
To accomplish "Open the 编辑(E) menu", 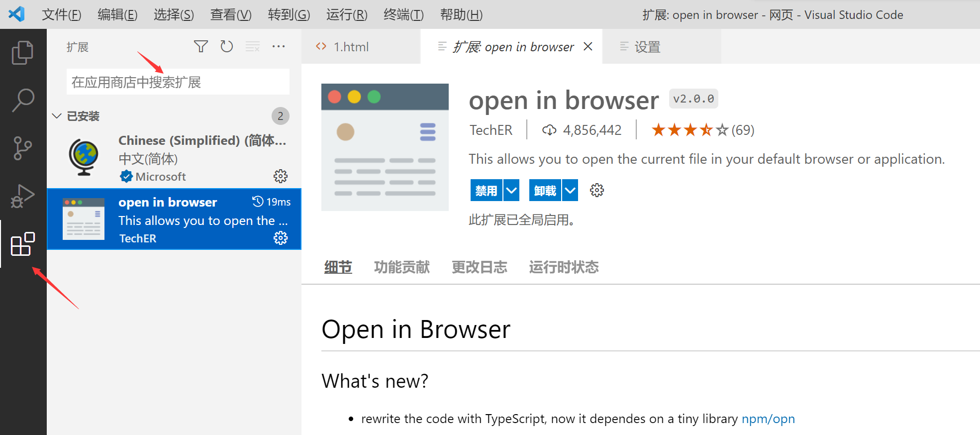I will click(x=117, y=15).
